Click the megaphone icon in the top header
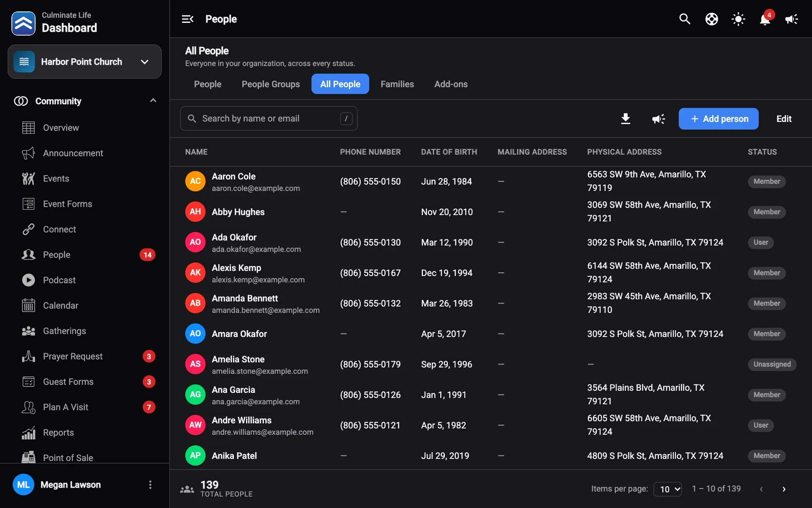This screenshot has height=508, width=812. pos(791,19)
